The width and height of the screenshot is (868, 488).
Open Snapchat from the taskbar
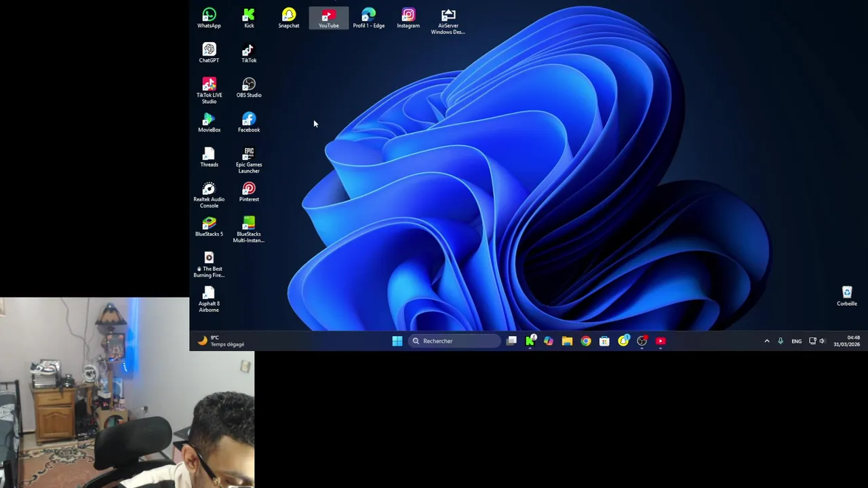[x=623, y=341]
